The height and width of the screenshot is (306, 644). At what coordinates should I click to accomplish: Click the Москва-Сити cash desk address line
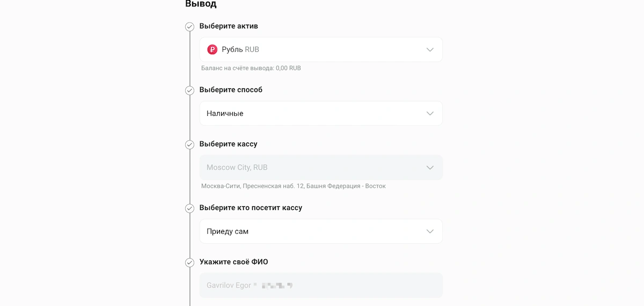[x=293, y=186]
